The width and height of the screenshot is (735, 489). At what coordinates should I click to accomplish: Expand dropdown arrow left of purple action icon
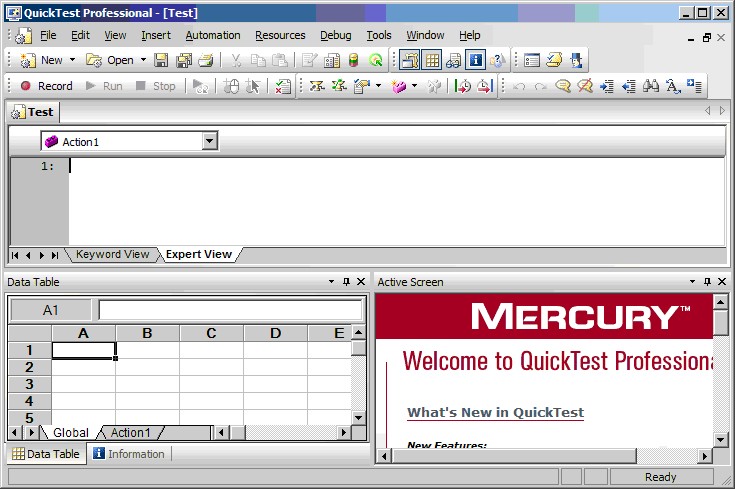(x=378, y=86)
